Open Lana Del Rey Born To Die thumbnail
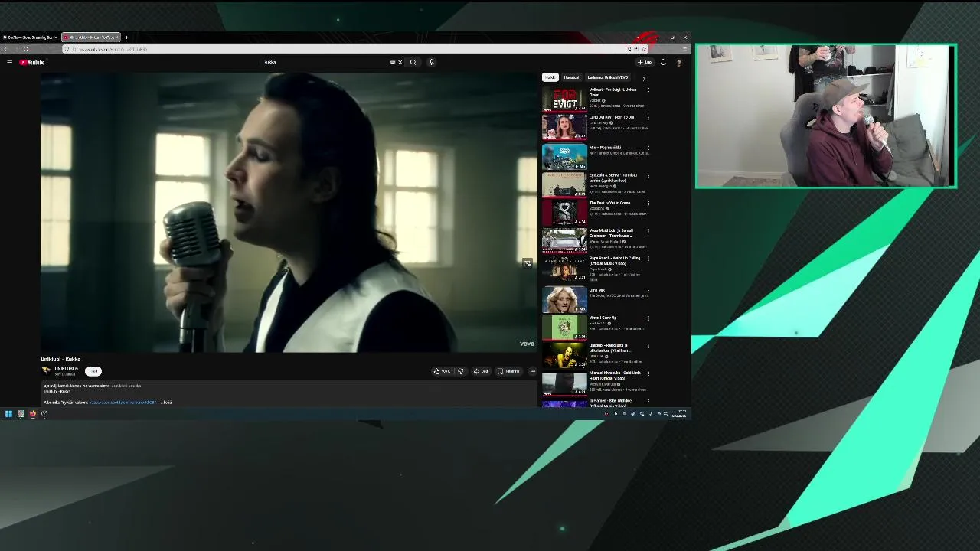The height and width of the screenshot is (551, 980). tap(564, 126)
